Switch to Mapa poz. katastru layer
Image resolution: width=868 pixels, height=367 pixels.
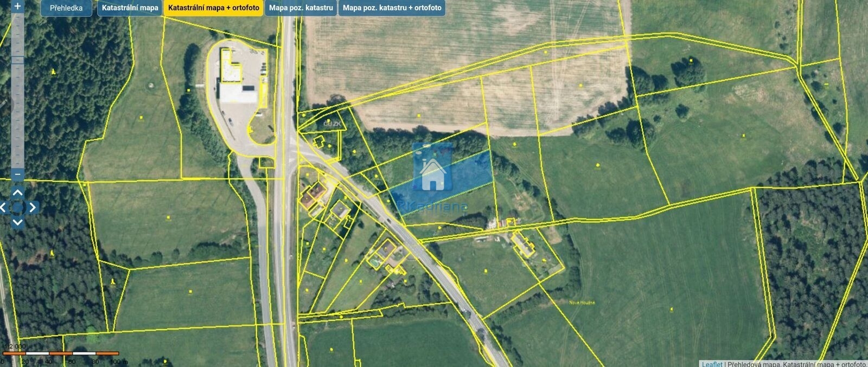[301, 8]
